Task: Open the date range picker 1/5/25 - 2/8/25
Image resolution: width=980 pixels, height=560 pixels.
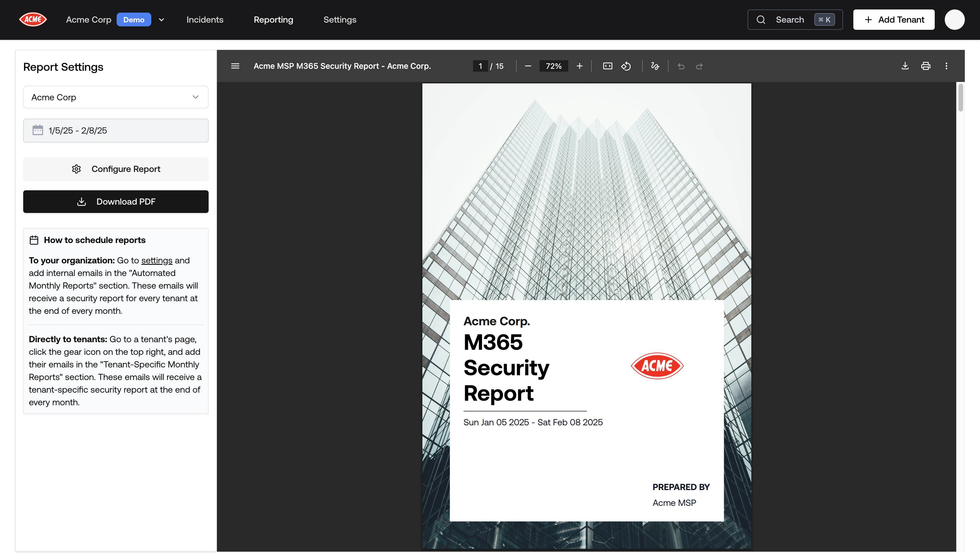Action: tap(116, 130)
